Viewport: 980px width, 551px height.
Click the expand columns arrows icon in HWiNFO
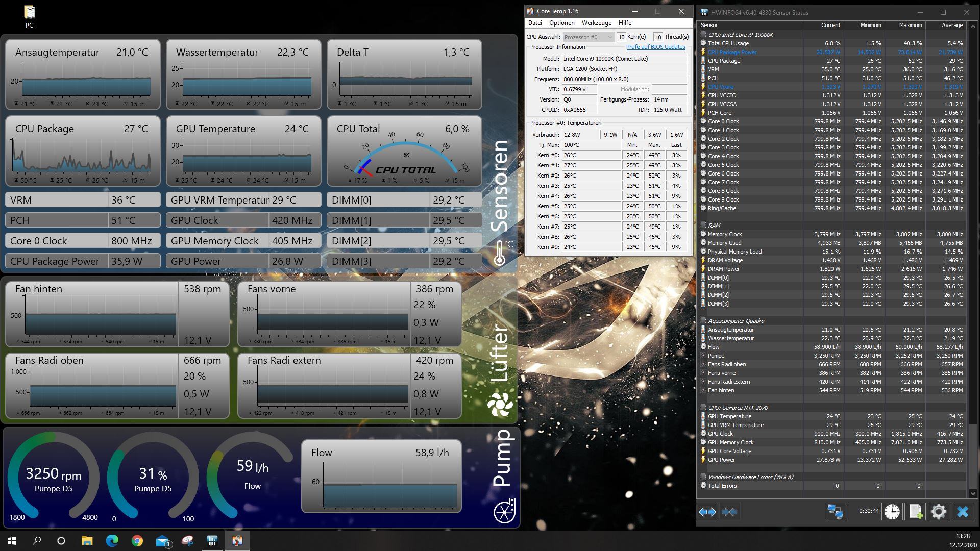point(707,512)
